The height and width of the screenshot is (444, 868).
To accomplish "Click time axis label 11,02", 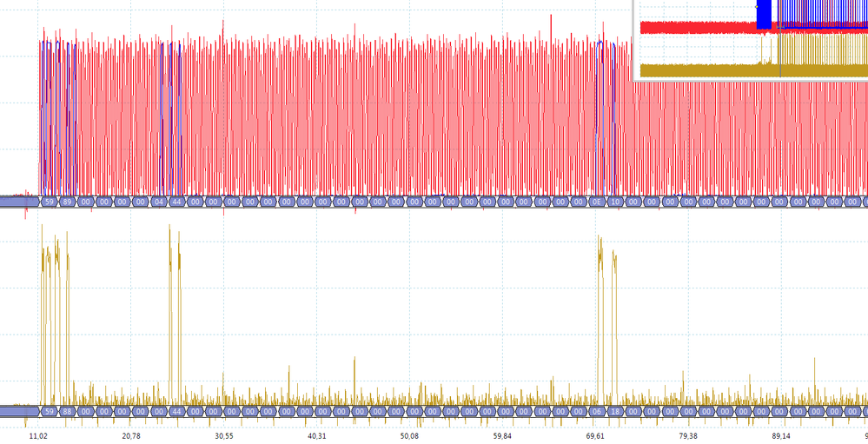I will (38, 436).
